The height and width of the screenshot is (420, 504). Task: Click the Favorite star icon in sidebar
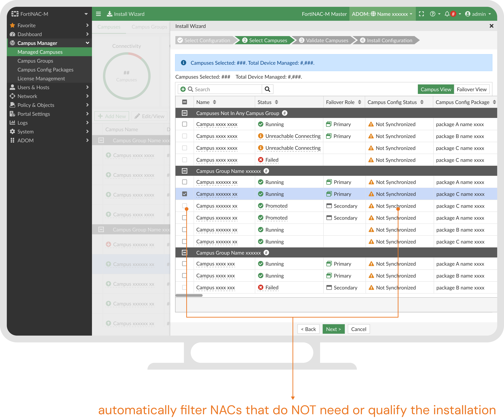pyautogui.click(x=12, y=25)
